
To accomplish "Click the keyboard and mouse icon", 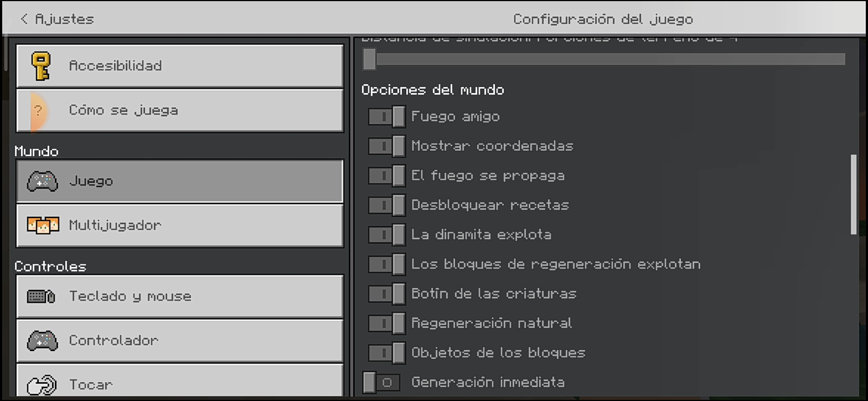I will (41, 296).
